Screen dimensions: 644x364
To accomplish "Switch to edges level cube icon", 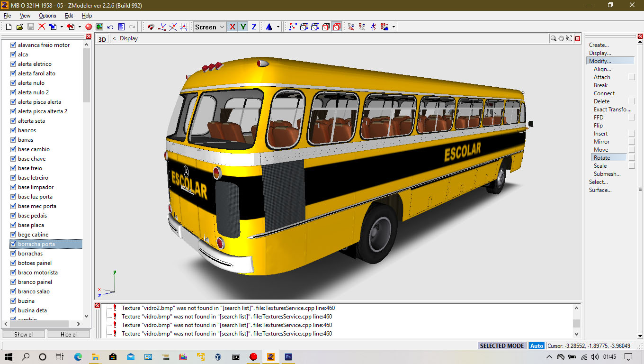I will point(304,27).
